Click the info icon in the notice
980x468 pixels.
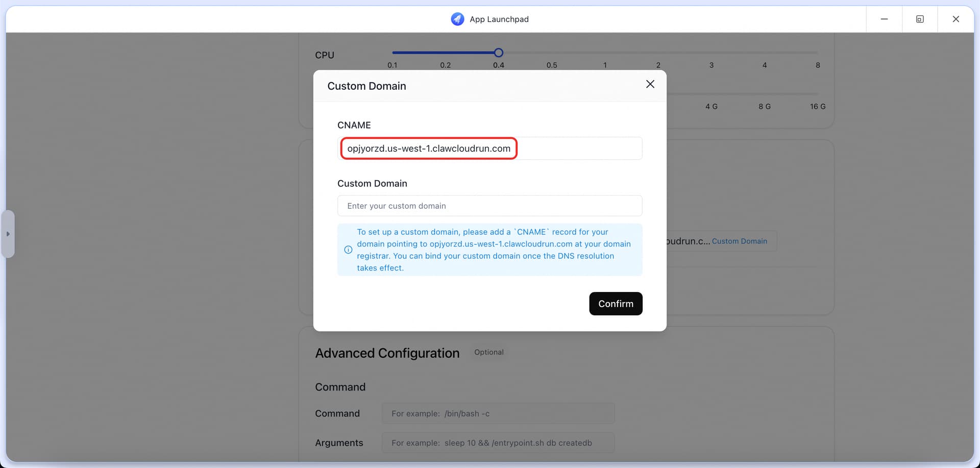tap(348, 250)
